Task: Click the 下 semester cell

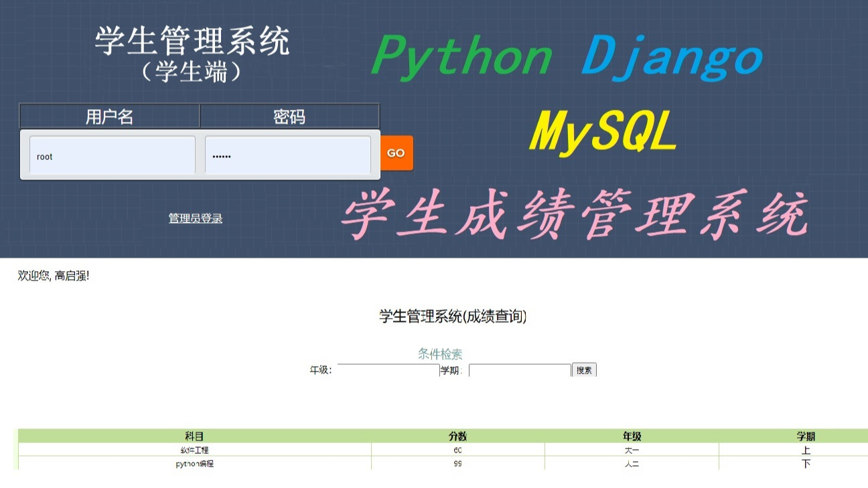Action: [806, 463]
